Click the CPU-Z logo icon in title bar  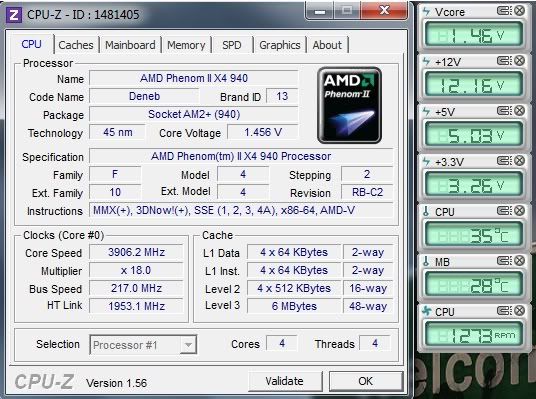[14, 15]
